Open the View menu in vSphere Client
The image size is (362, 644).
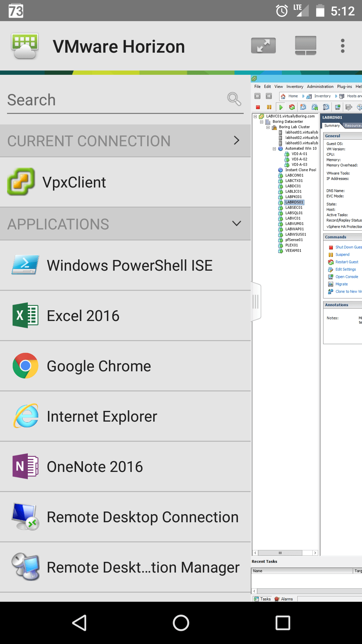coord(279,87)
